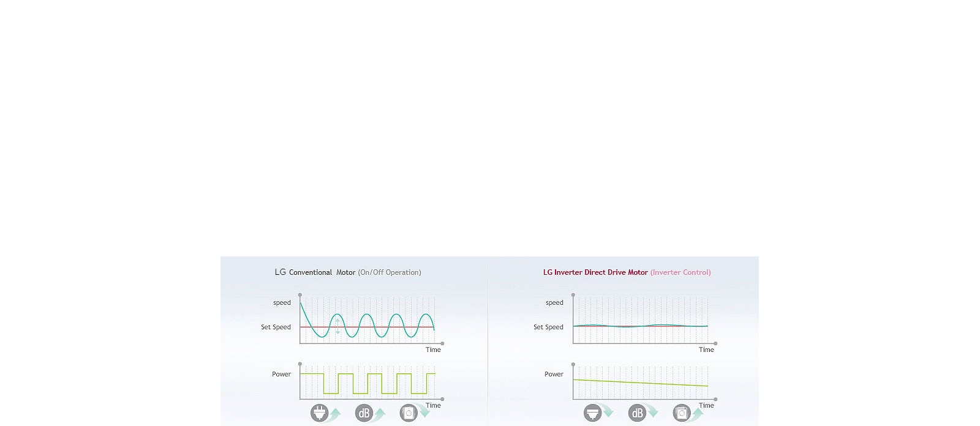980x426 pixels.
Task: Click the "Time" label under conventional speed graph
Action: point(433,349)
